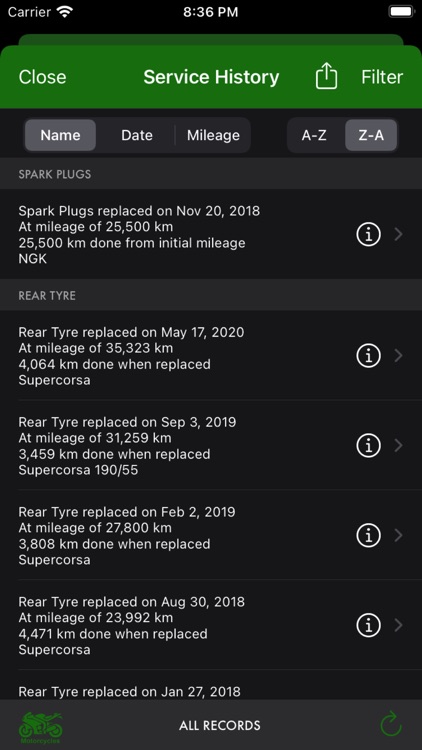Expand chevron for 27,800 km rear tyre
Screen dimensions: 422x750
pos(398,536)
